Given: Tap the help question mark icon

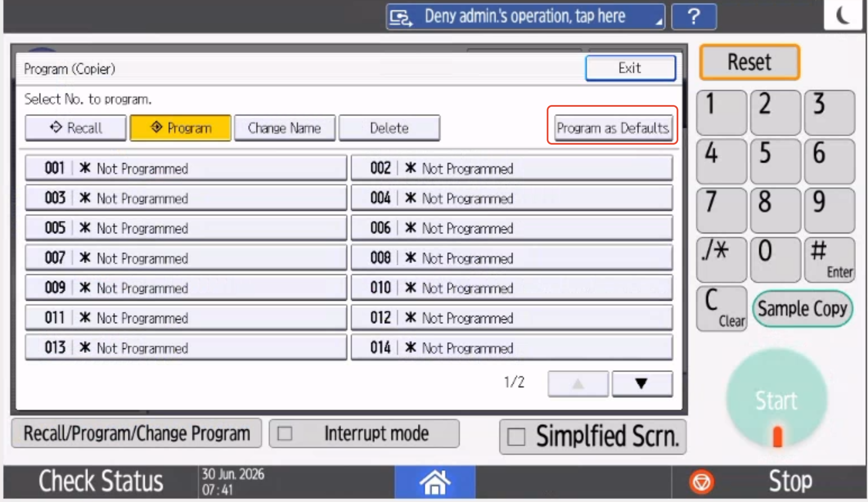Looking at the screenshot, I should pos(694,17).
